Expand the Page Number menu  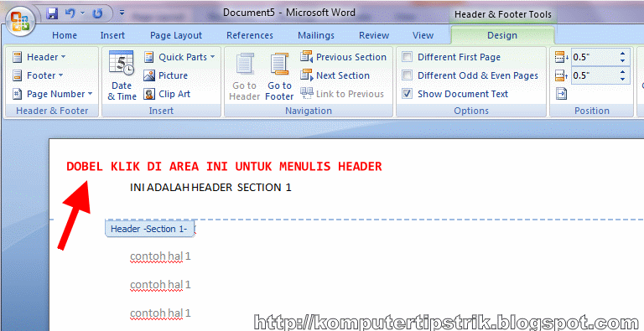point(53,94)
